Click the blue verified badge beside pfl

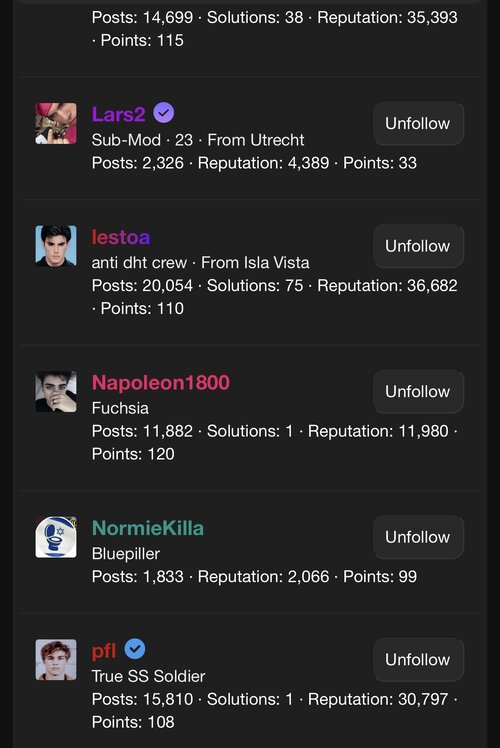point(135,649)
